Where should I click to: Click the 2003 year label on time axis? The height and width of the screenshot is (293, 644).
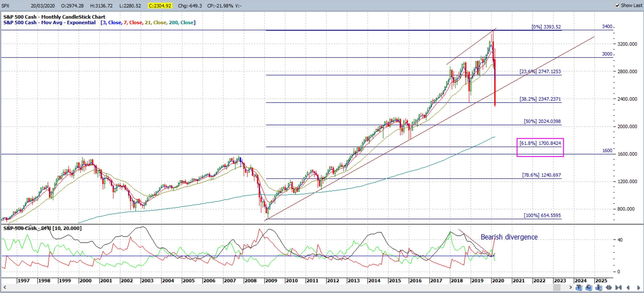point(147,281)
